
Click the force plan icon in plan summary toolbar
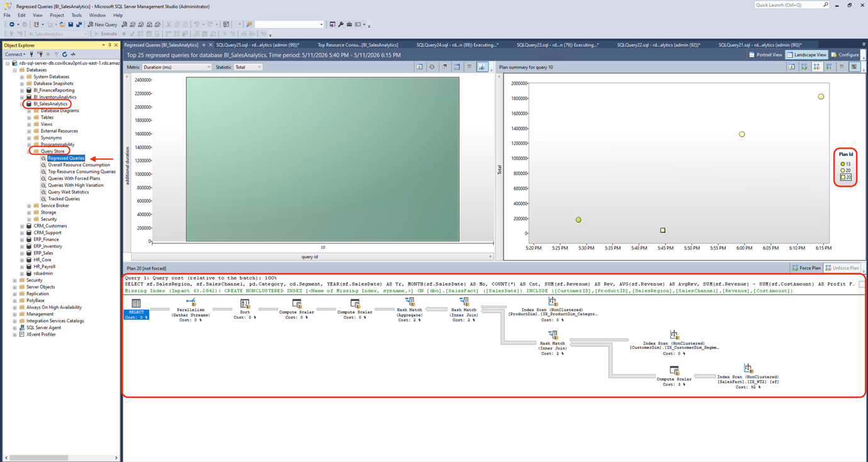tap(804, 67)
